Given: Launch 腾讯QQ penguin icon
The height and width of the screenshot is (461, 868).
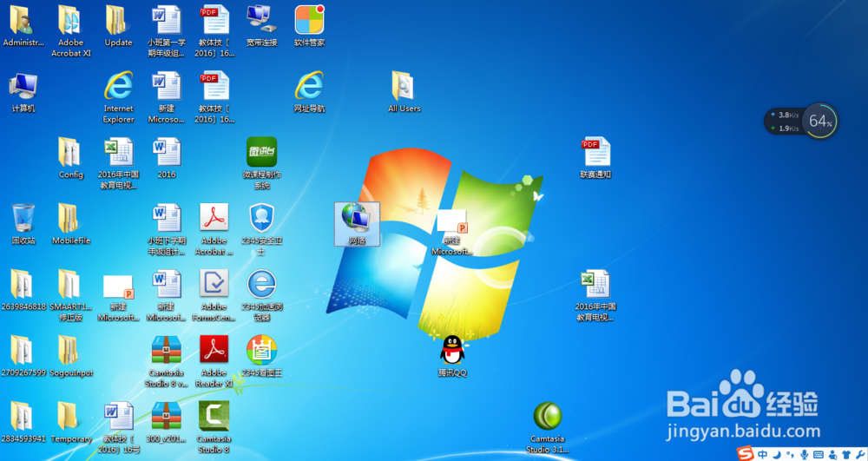Looking at the screenshot, I should click(x=452, y=356).
